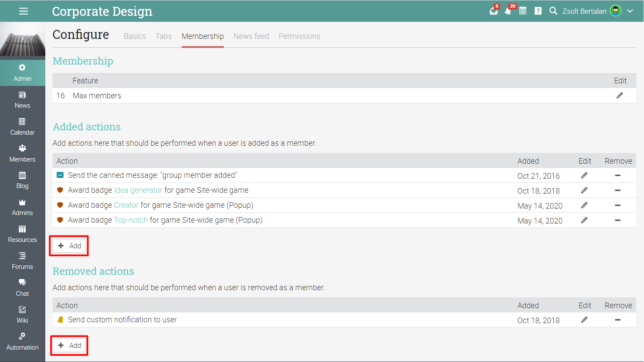
Task: Expand the user account dropdown chevron
Action: pos(630,11)
